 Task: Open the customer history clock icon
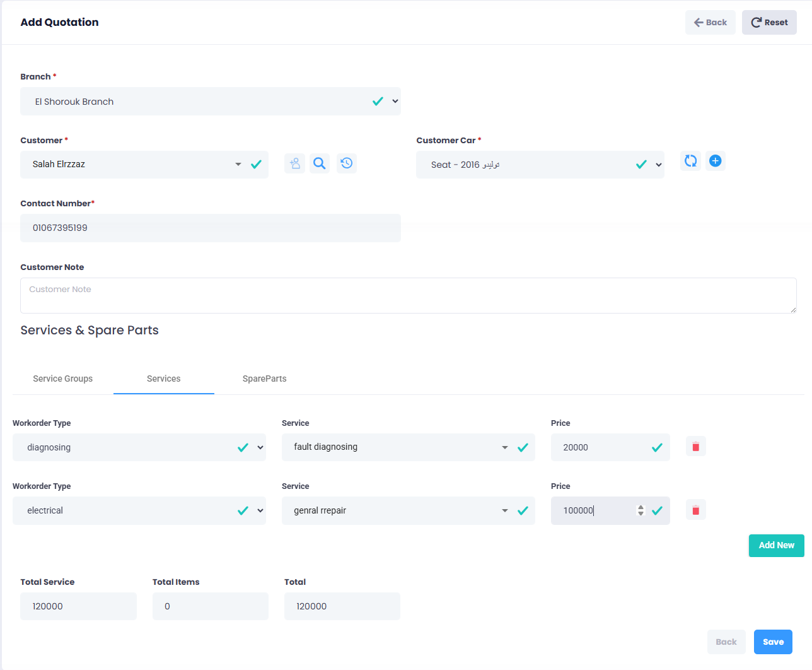(x=346, y=164)
